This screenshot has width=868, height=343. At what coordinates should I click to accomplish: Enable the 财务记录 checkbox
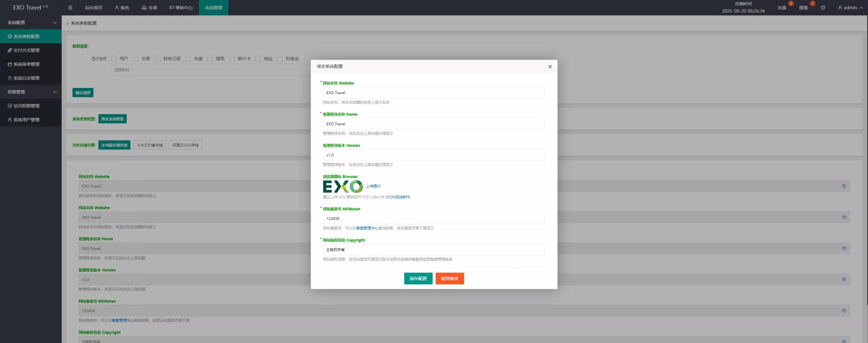(x=158, y=59)
